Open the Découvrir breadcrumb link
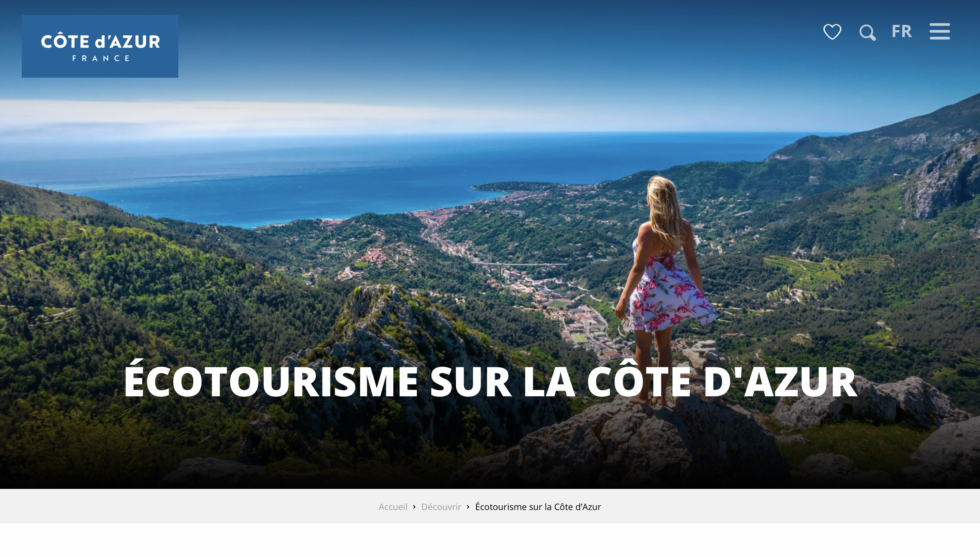Viewport: 980px width, 557px height. tap(441, 507)
